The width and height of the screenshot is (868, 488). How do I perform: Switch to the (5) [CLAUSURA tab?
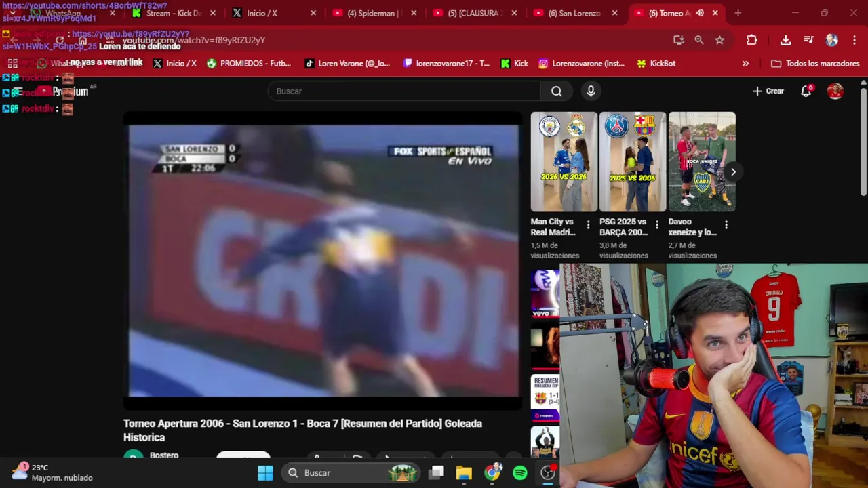pyautogui.click(x=475, y=13)
